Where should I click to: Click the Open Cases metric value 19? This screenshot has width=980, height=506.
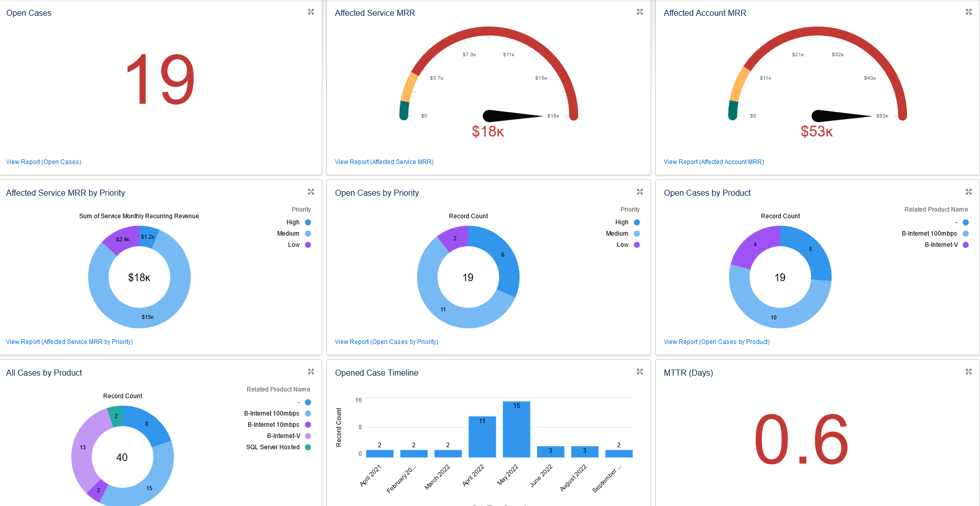(160, 80)
